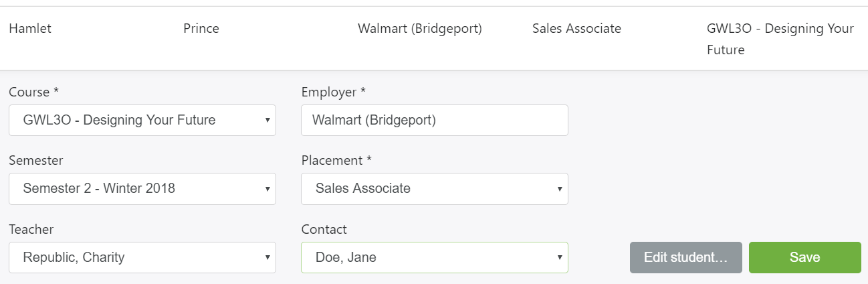Click the Semester field label
The image size is (868, 284).
click(x=35, y=161)
